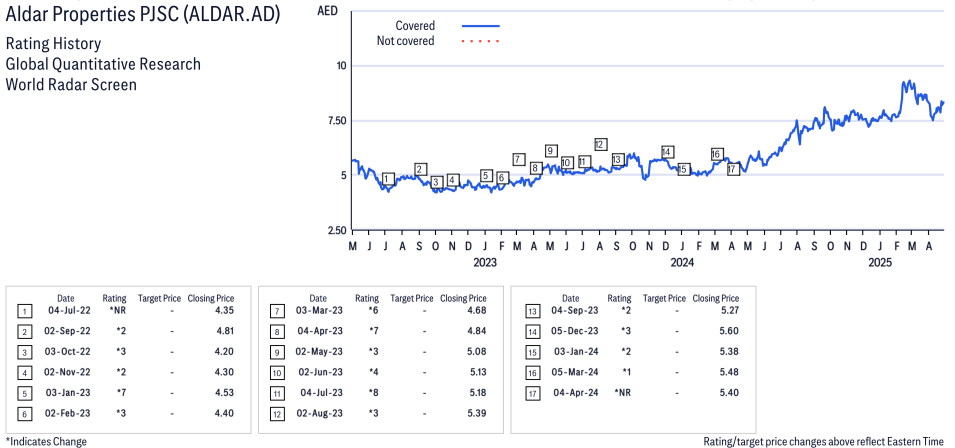This screenshot has height=448, width=955.
Task: Select the 04-Apr-24 date in table
Action: [x=574, y=393]
